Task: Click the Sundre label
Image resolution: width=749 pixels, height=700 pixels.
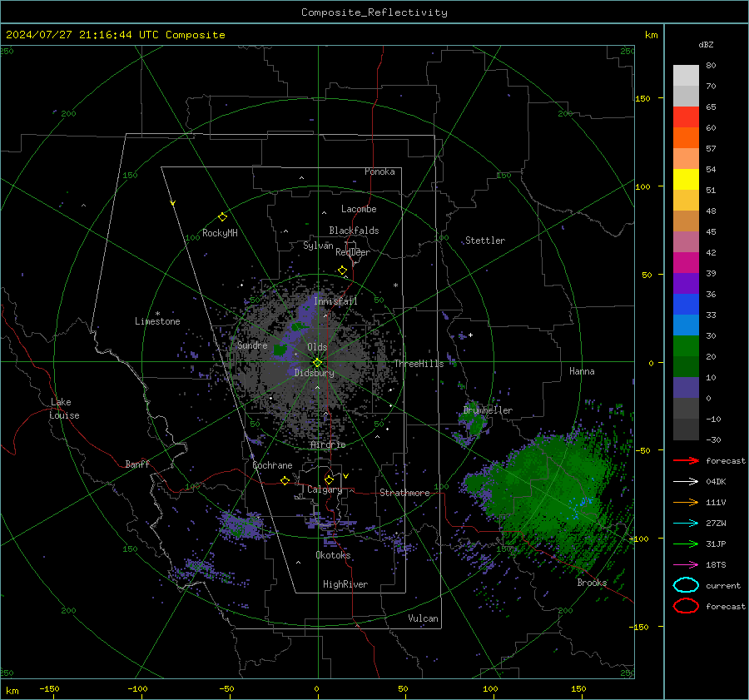Action: click(x=252, y=345)
